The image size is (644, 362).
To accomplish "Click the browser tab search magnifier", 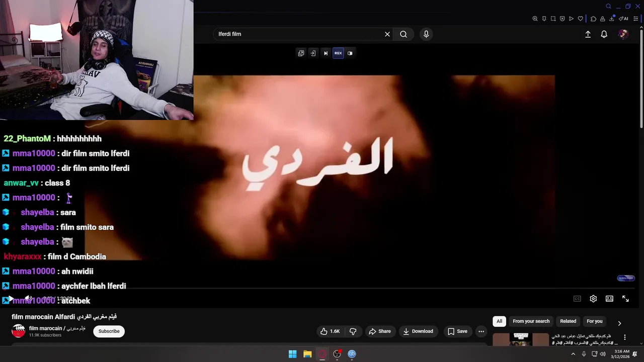I will click(608, 7).
